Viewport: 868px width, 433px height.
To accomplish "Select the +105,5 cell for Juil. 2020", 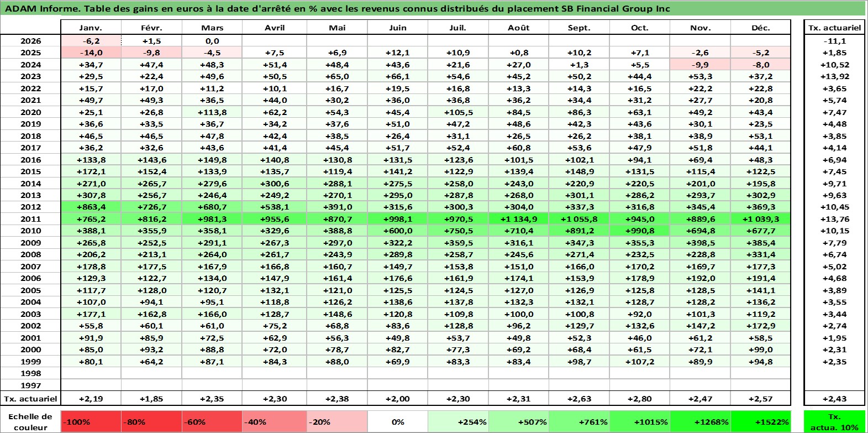I will tap(458, 112).
